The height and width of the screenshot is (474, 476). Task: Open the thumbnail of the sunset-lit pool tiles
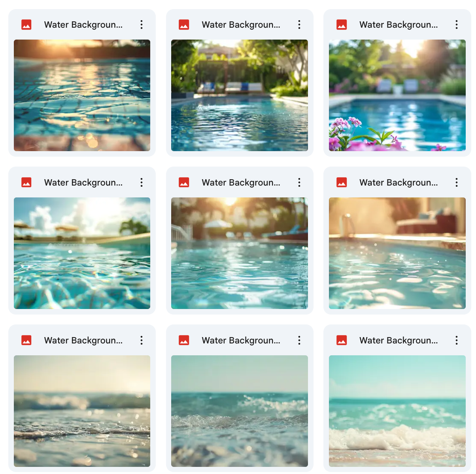tap(82, 95)
